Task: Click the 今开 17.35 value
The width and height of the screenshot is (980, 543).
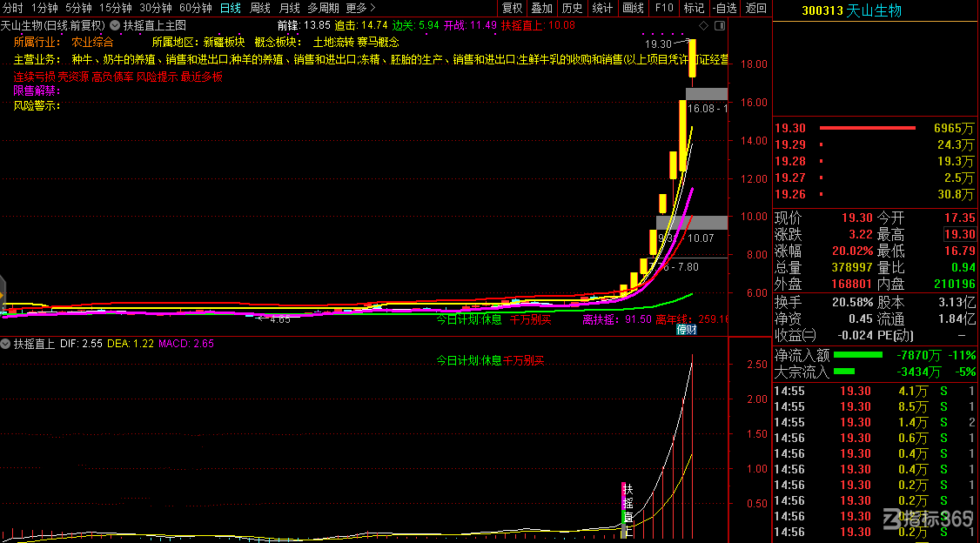Action: tap(959, 218)
